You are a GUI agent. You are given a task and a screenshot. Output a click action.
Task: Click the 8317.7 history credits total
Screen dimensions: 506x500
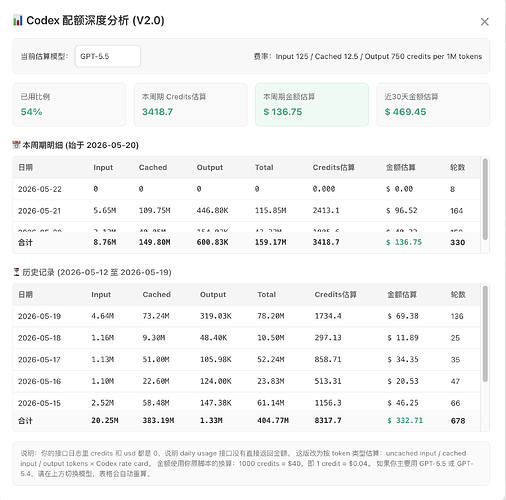coord(328,421)
